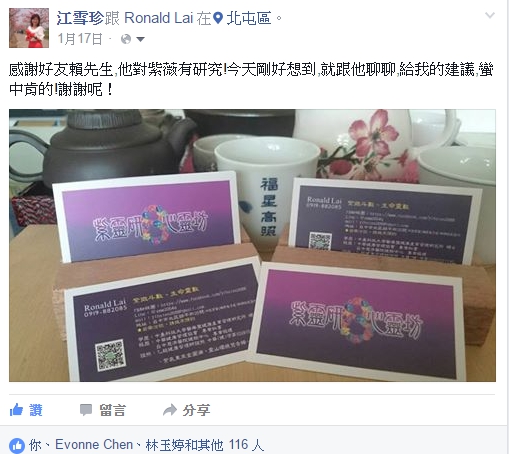Click the poster's profile picture thumbnail
Viewport: 509px width, 454px height.
(x=29, y=28)
